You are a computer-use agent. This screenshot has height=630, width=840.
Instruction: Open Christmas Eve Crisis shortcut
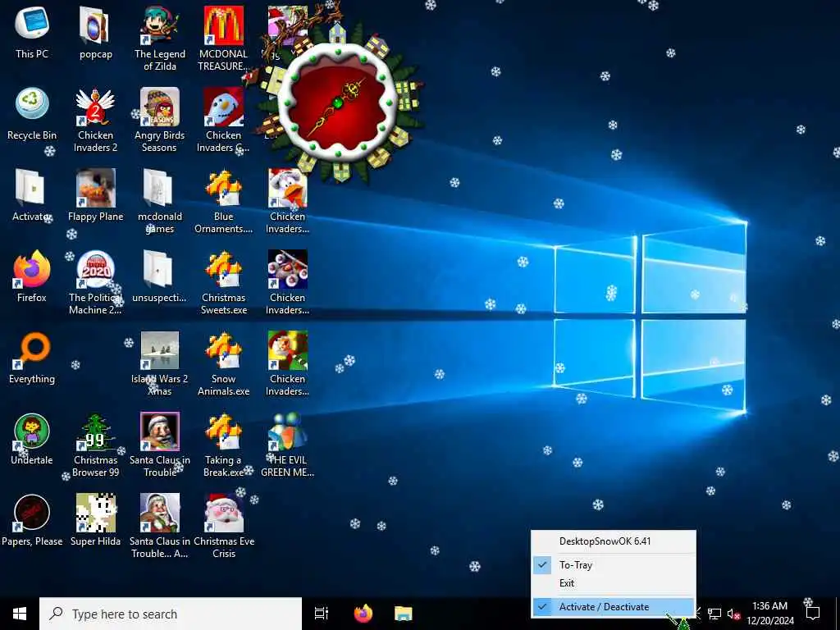click(x=223, y=526)
